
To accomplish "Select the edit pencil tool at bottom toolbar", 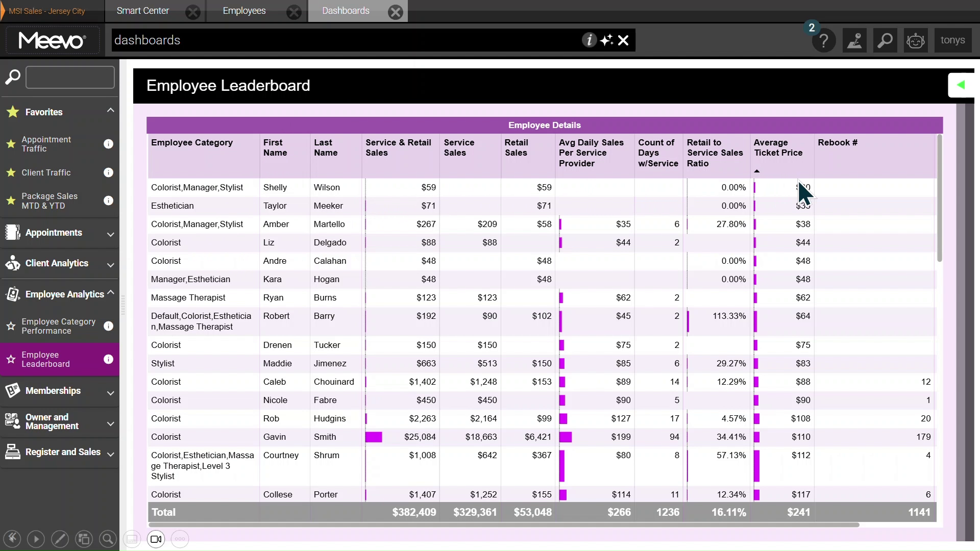I will tap(60, 539).
